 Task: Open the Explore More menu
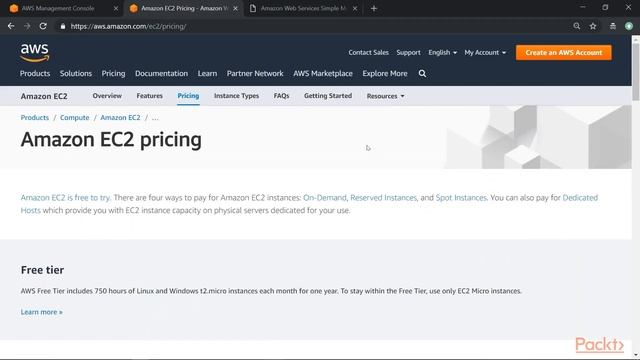(385, 73)
